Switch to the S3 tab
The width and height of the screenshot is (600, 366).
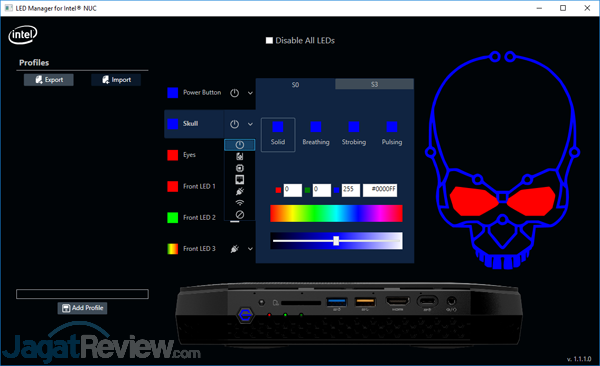(374, 84)
